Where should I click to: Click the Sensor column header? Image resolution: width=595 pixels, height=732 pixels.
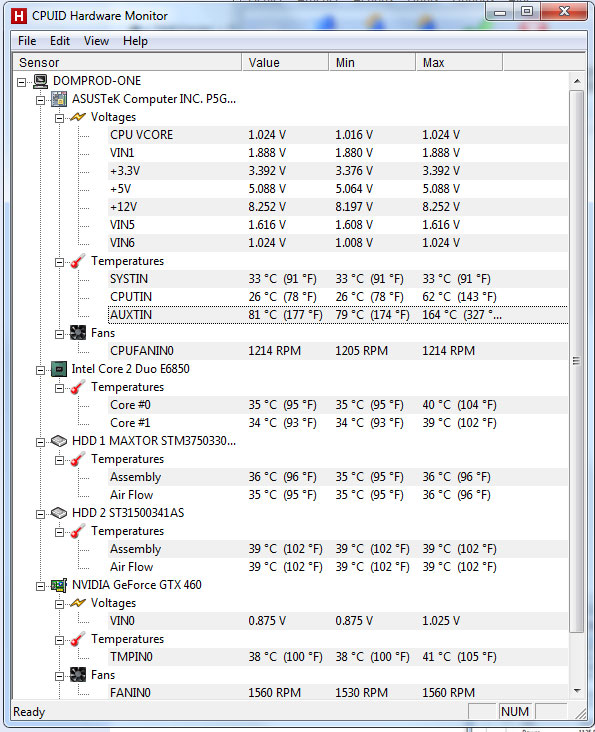pos(127,62)
